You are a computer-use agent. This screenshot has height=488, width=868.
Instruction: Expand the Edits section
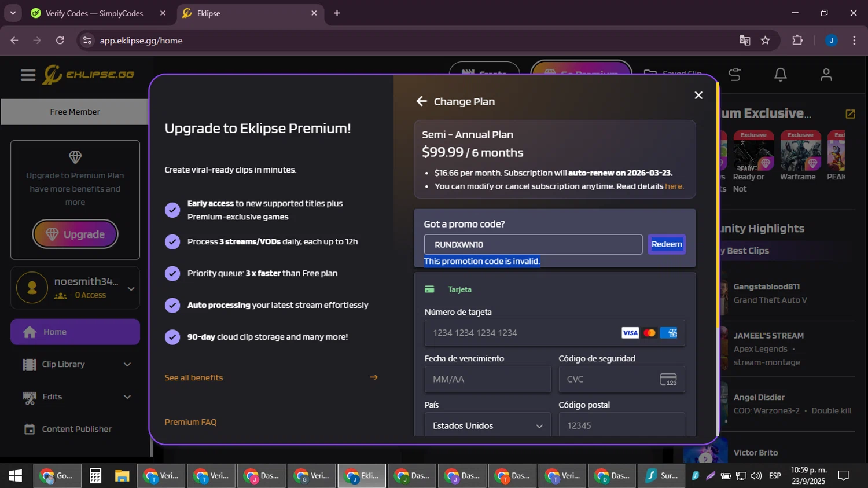point(127,397)
